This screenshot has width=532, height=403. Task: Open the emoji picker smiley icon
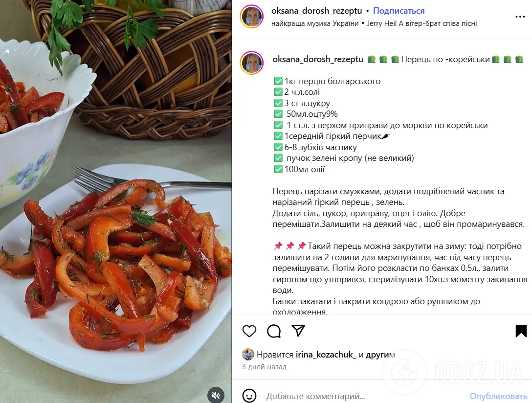coord(249,396)
